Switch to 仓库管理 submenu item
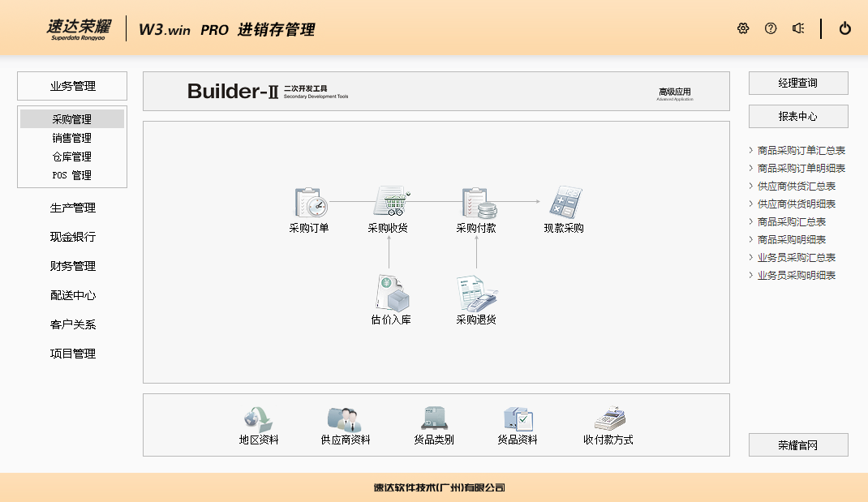 pyautogui.click(x=72, y=157)
